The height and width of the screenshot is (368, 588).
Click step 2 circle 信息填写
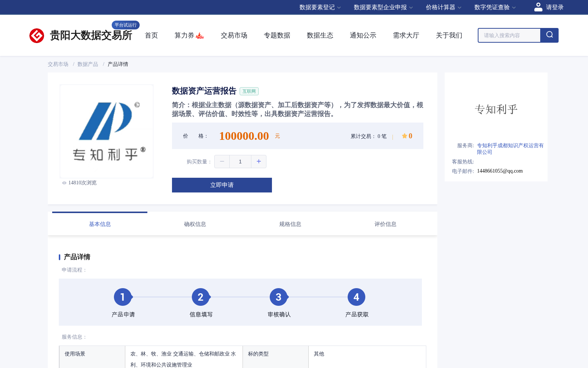pos(201,297)
